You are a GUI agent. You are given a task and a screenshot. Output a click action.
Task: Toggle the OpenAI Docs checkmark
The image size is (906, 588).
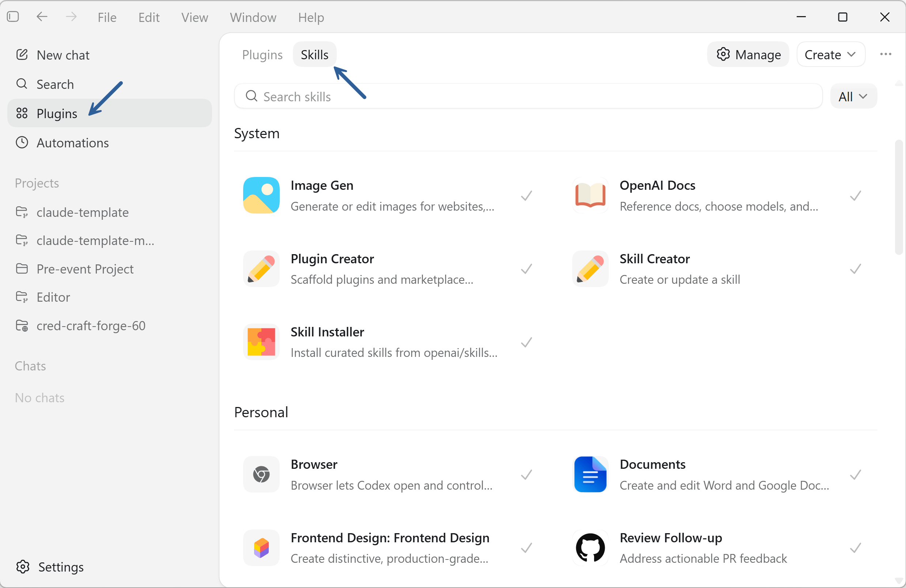856,196
